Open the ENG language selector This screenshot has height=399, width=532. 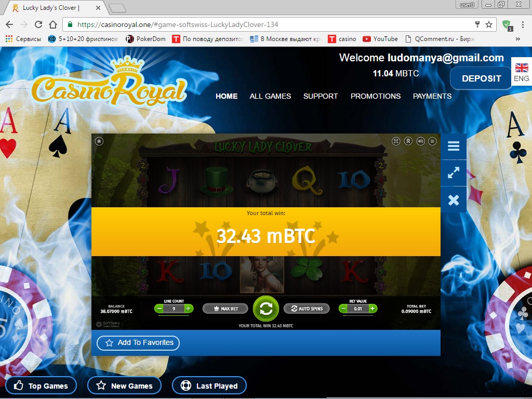coord(521,72)
